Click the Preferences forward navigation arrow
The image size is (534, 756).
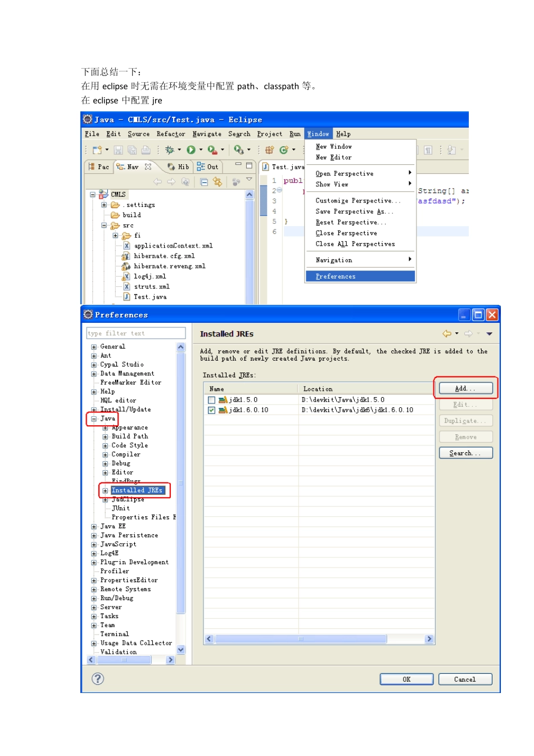468,334
